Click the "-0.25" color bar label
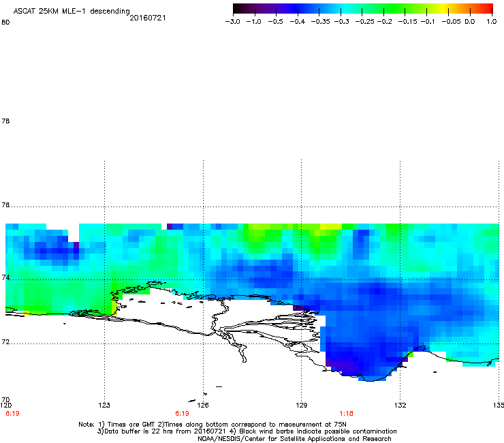The width and height of the screenshot is (504, 443). pos(365,22)
